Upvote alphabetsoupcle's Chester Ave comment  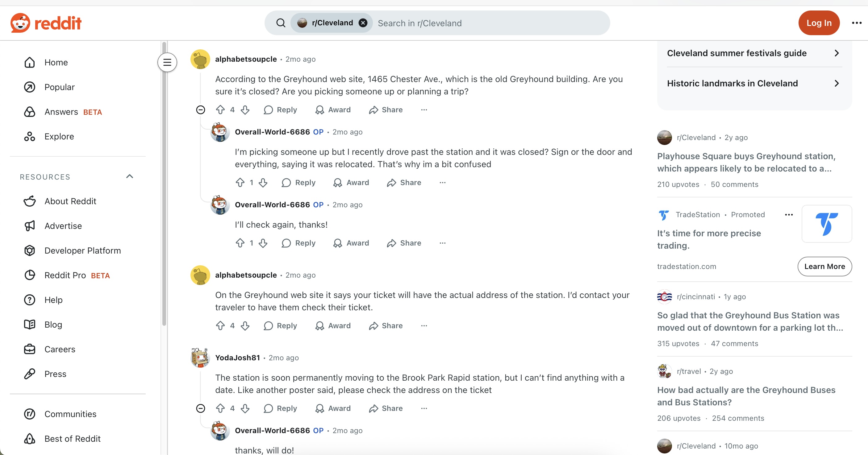point(220,110)
